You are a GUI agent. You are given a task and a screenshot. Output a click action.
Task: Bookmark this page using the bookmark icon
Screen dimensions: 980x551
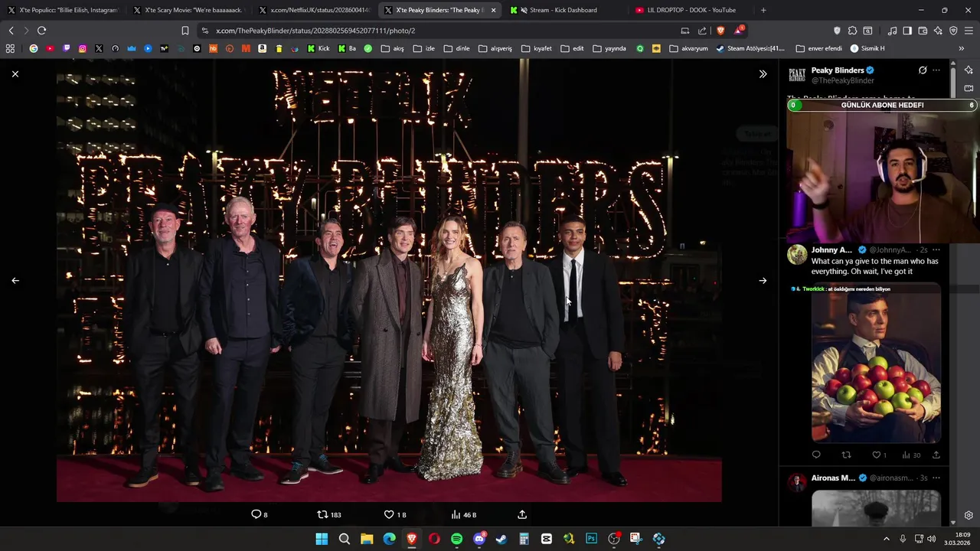coord(185,31)
